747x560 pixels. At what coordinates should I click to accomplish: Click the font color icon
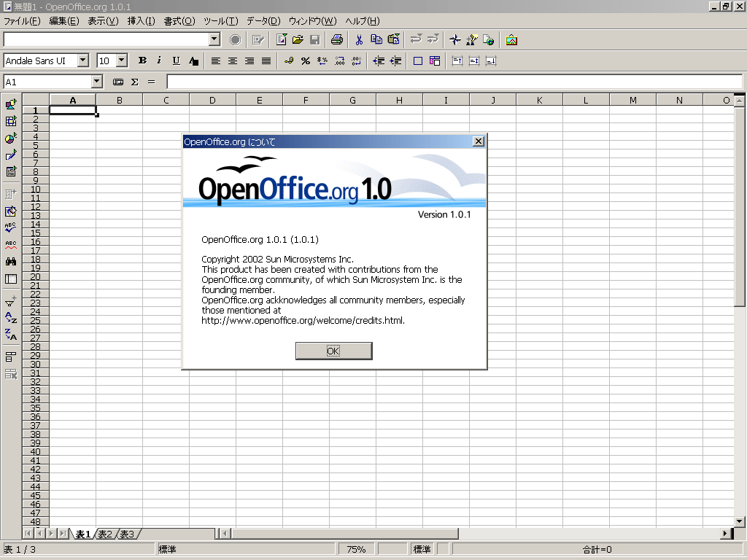tap(193, 61)
